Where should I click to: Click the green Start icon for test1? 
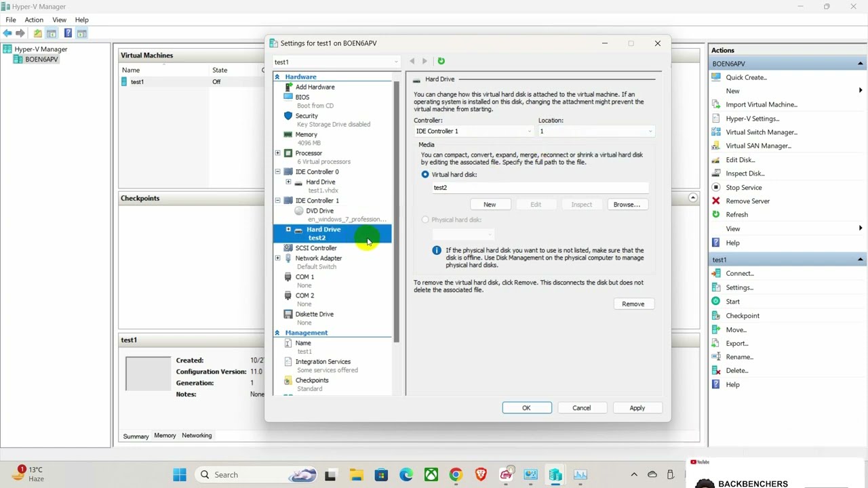716,301
